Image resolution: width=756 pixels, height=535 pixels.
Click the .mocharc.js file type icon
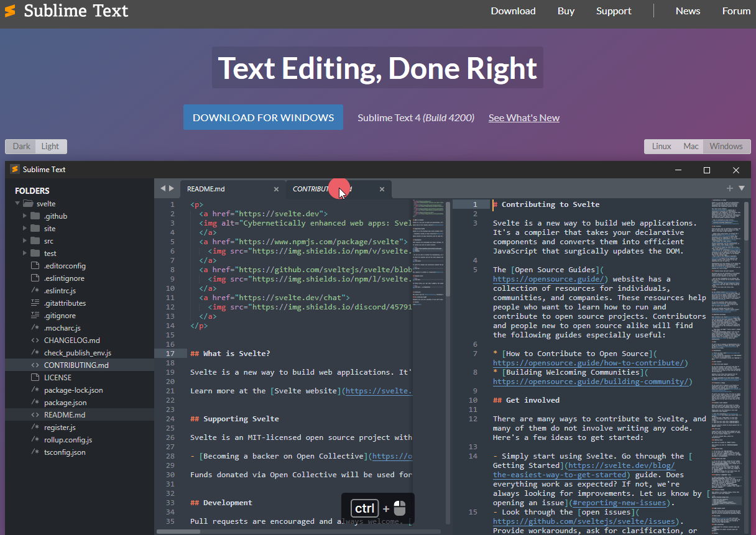pos(35,328)
